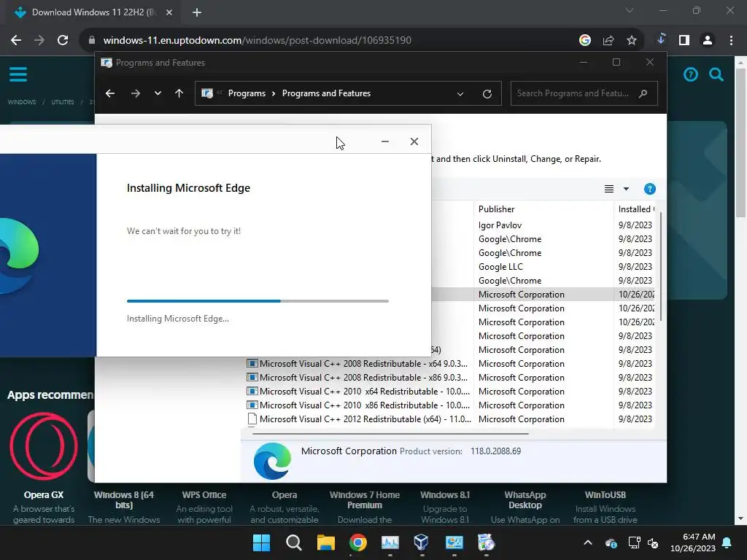Show hidden system tray icons
Screen dimensions: 747x560
(x=588, y=542)
